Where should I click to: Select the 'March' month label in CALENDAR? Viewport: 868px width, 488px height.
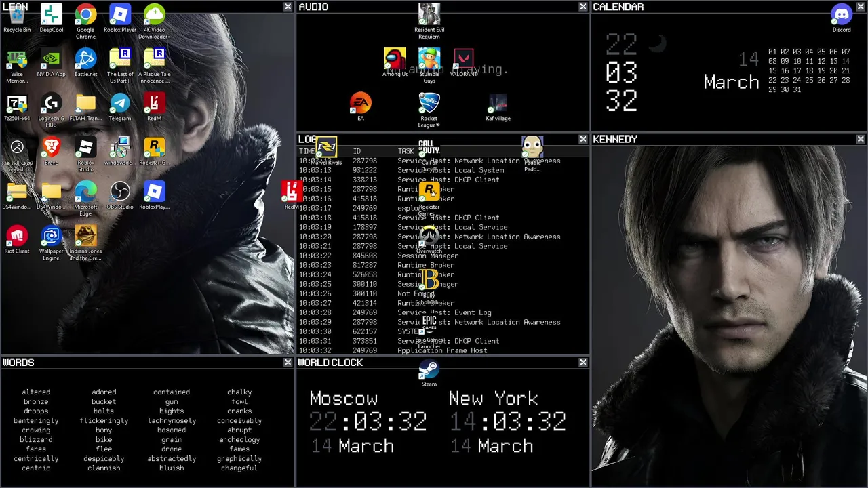(x=731, y=83)
